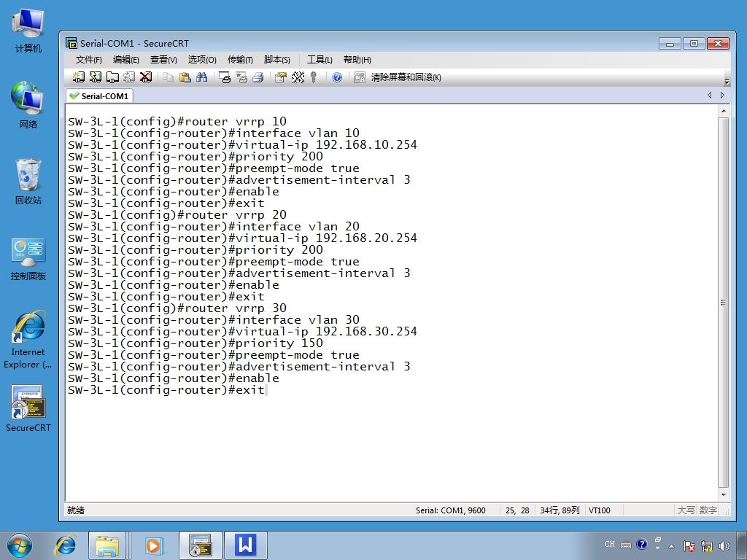Click the Action Center flag tray icon
The width and height of the screenshot is (747, 560).
(689, 546)
